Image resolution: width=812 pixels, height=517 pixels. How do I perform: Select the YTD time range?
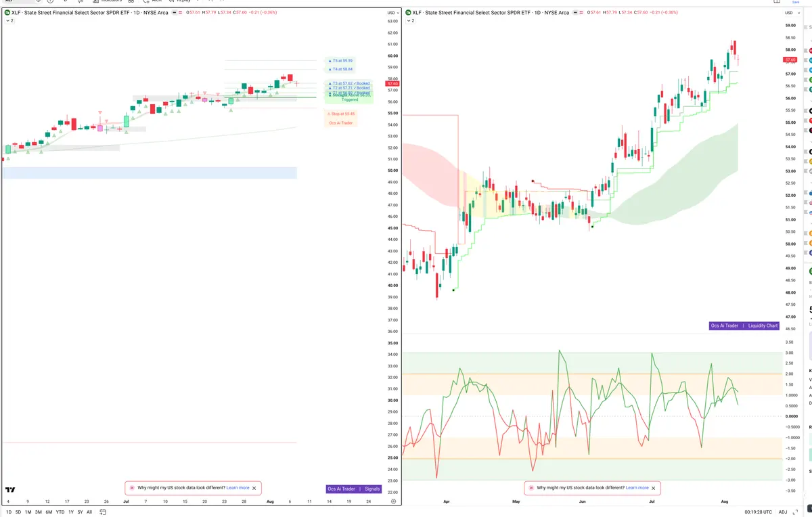coord(60,512)
